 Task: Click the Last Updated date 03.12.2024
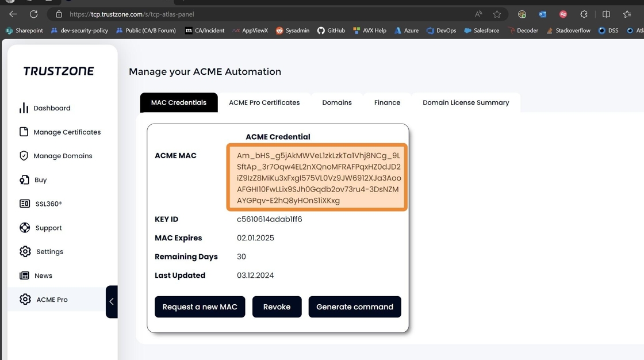255,275
